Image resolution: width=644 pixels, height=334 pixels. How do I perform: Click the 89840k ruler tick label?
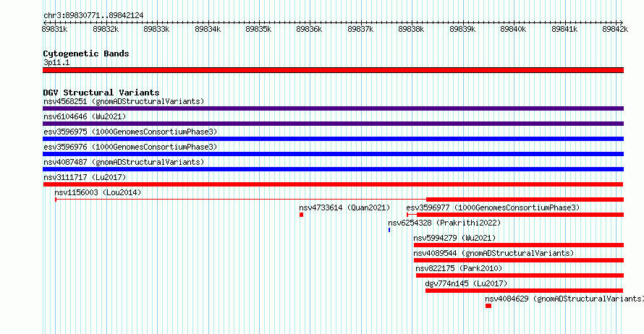click(514, 29)
